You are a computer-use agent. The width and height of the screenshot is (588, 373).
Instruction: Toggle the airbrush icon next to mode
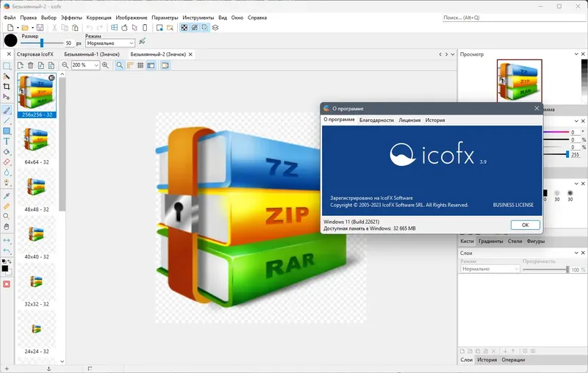click(142, 41)
